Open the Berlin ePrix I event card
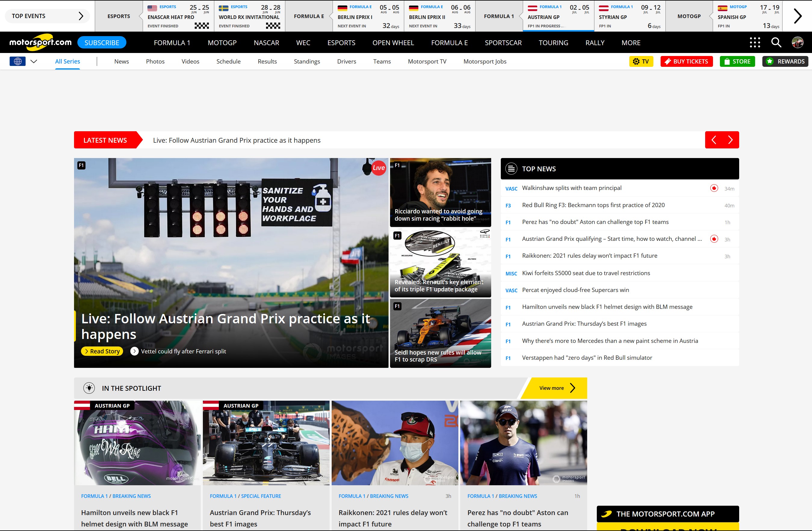Screen dimensions: 812x531 coord(368,16)
